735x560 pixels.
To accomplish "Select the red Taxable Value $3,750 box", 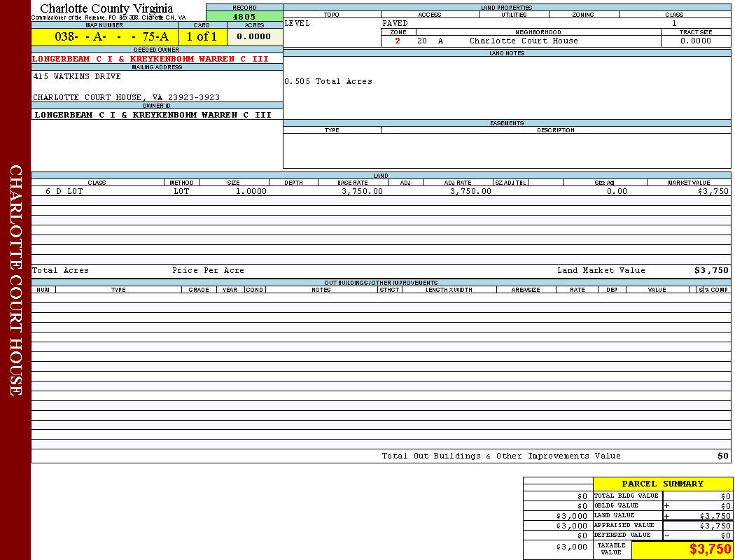I will tap(682, 549).
